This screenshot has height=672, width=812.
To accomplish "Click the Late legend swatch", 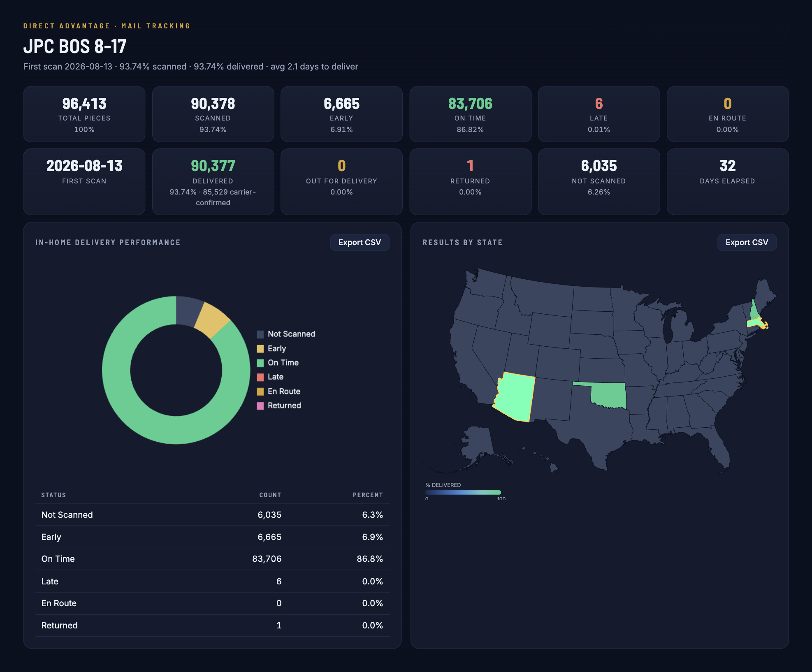I will tap(260, 377).
